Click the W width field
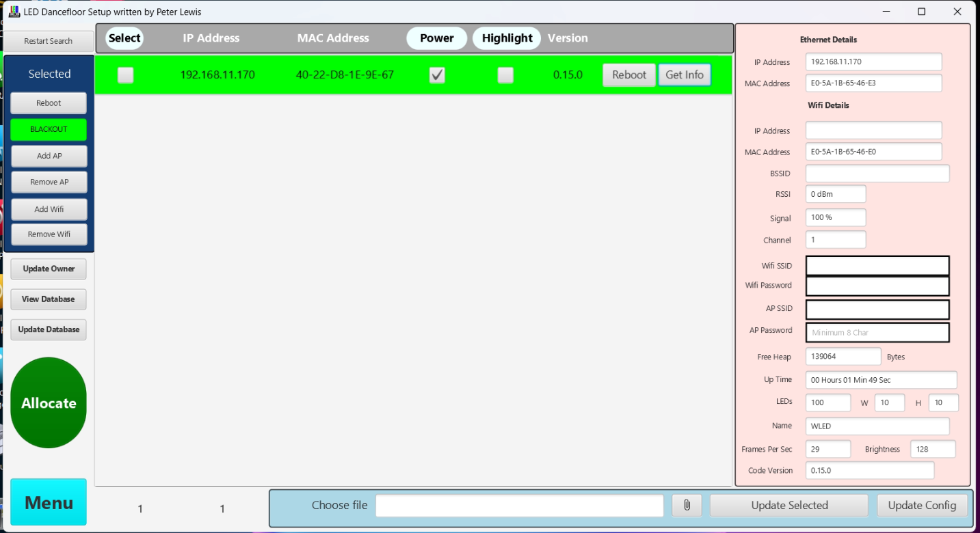This screenshot has height=533, width=980. [890, 402]
